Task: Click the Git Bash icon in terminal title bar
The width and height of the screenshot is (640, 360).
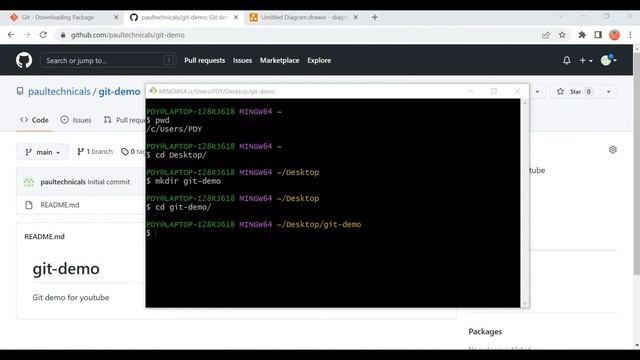Action: click(x=153, y=91)
